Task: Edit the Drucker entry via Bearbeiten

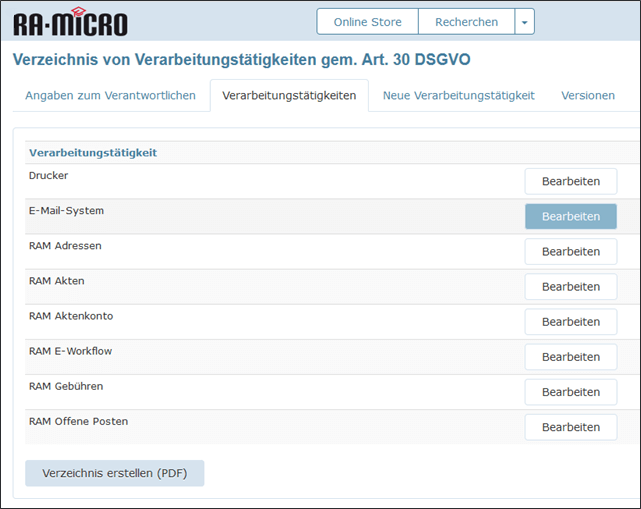Action: 570,181
